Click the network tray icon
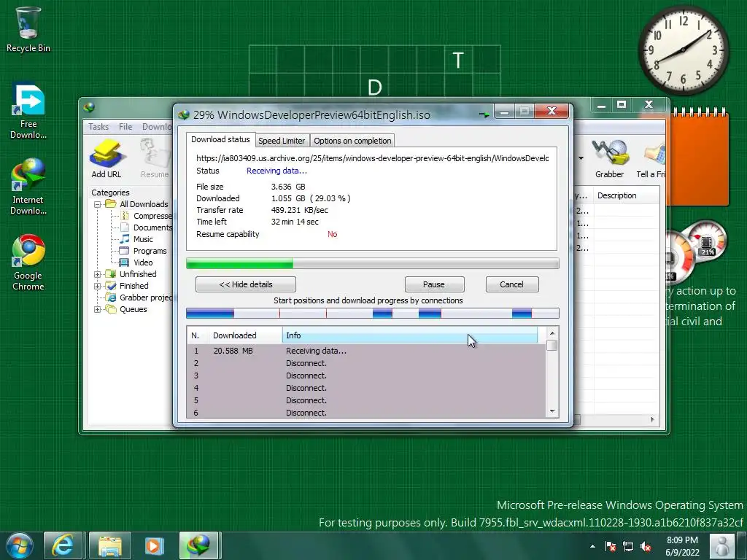The height and width of the screenshot is (560, 747). (628, 546)
